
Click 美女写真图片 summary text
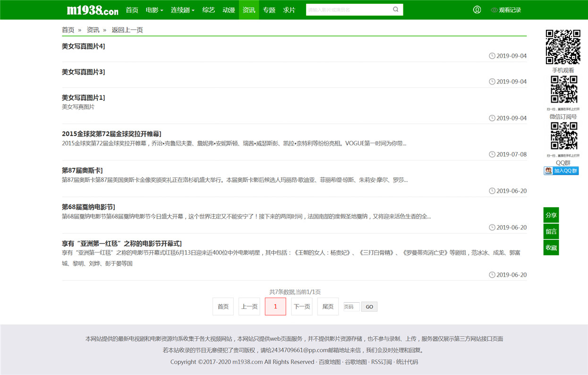coord(78,107)
